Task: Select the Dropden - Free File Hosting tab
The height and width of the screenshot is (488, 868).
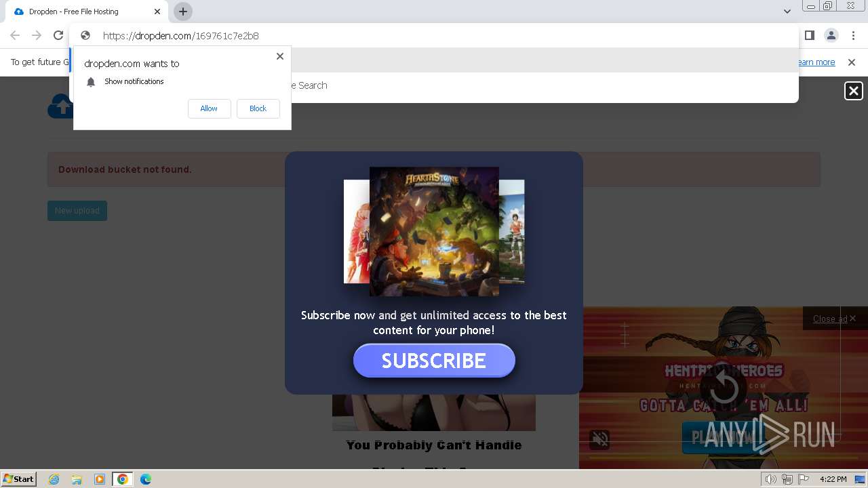Action: pyautogui.click(x=87, y=12)
